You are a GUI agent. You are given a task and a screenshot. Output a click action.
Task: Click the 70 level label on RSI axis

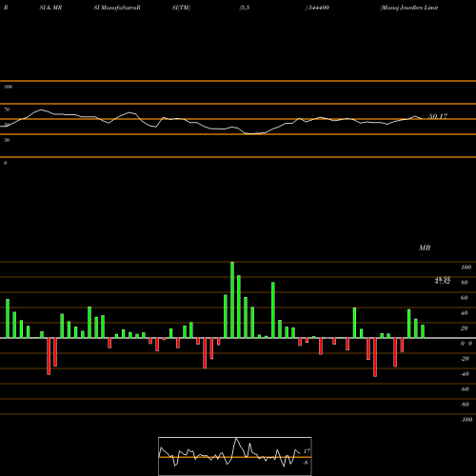pyautogui.click(x=7, y=109)
